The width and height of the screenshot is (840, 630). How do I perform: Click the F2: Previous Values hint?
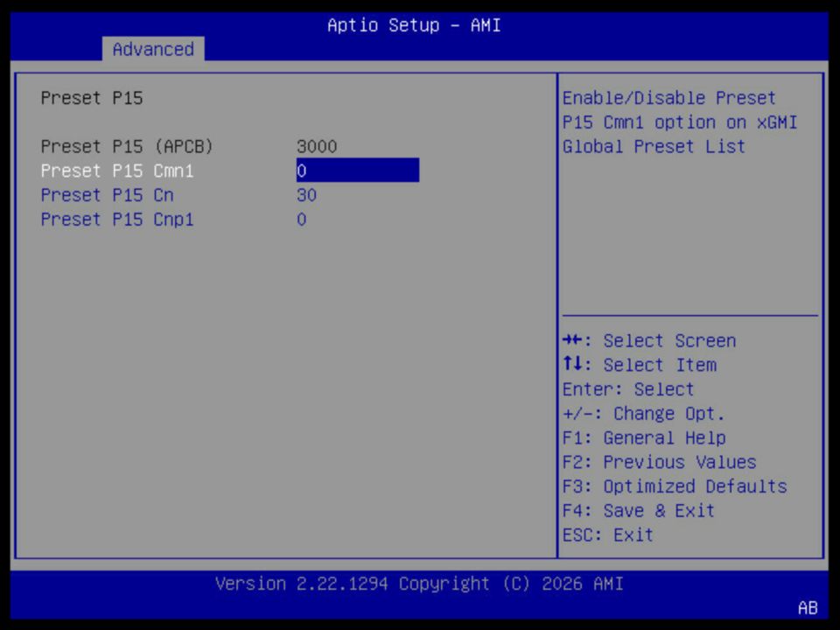[660, 462]
